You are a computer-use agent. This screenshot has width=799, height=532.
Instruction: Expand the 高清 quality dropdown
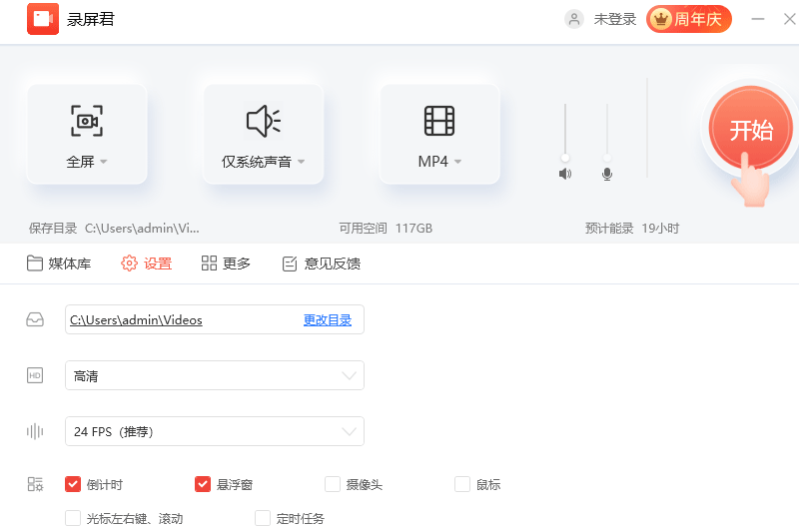coord(349,376)
